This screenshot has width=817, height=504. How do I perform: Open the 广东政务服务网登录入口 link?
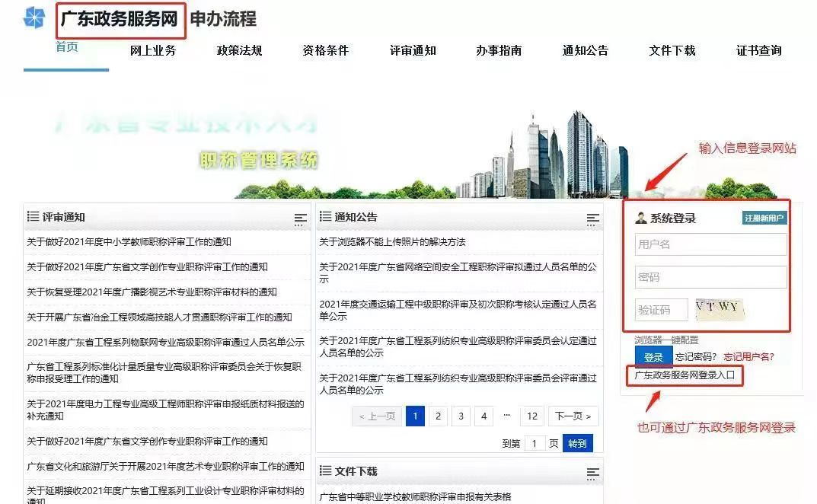coord(685,375)
